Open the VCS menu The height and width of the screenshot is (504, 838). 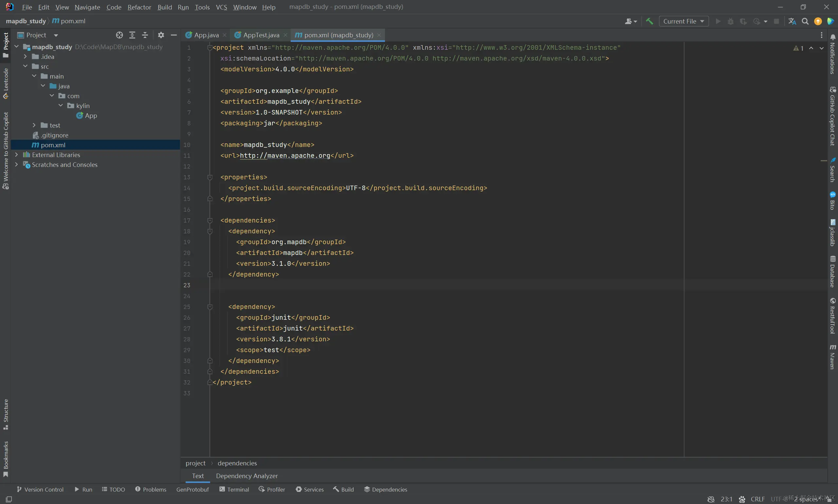coord(222,7)
